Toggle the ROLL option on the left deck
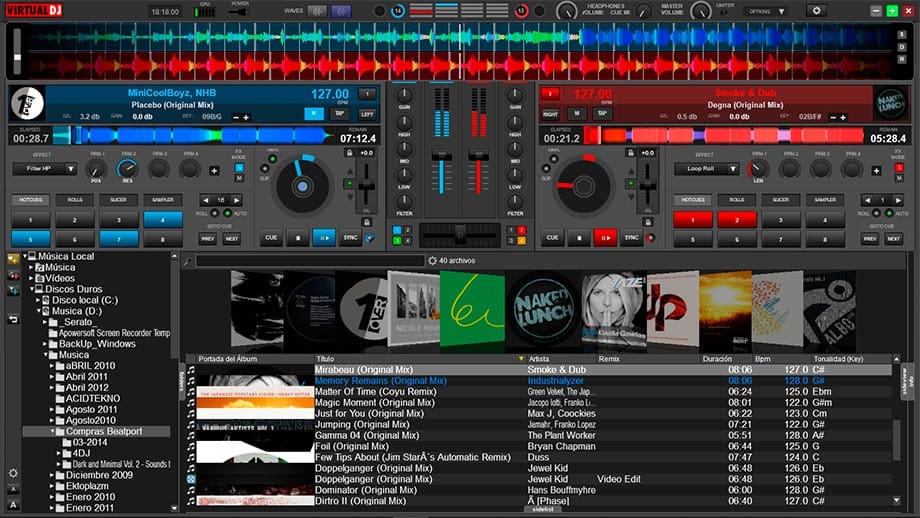This screenshot has height=518, width=920. tap(215, 214)
